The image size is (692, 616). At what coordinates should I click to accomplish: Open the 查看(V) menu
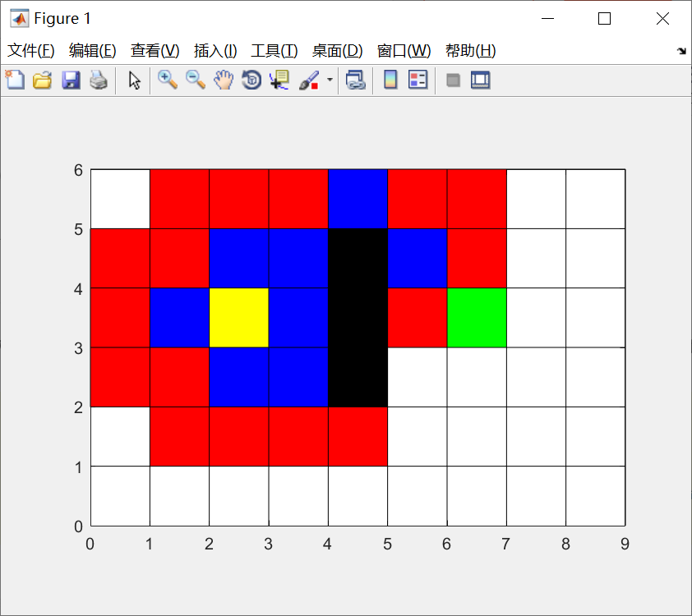tap(155, 51)
